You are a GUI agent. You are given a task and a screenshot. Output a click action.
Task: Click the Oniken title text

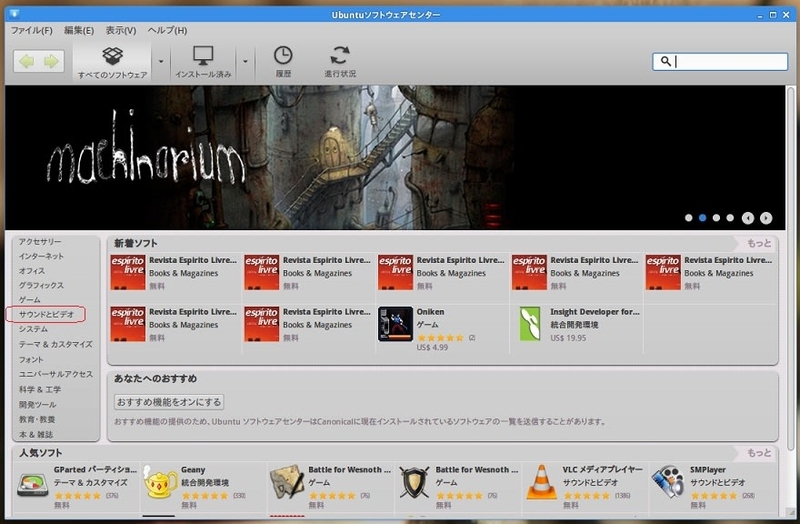click(430, 312)
